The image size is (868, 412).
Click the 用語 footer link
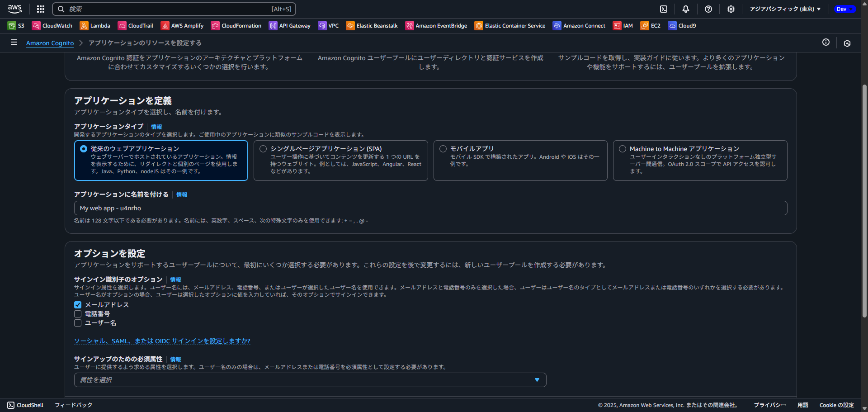click(x=803, y=405)
